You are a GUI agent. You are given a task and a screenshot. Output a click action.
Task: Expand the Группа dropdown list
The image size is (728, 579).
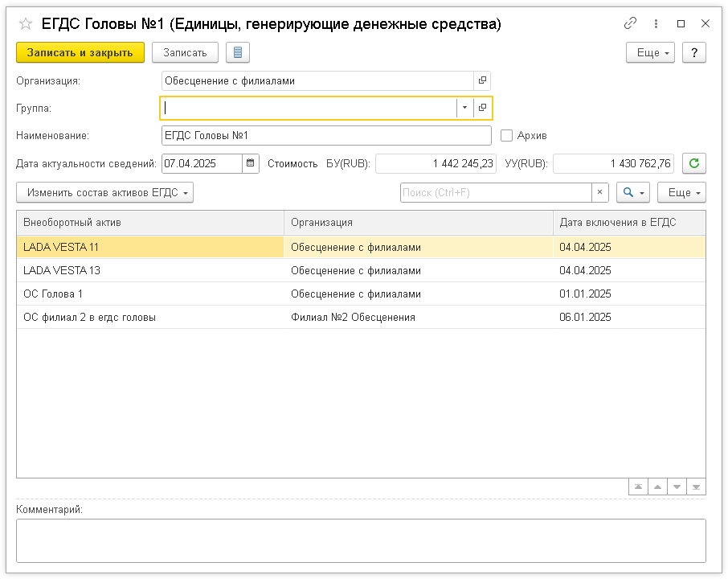pos(464,108)
